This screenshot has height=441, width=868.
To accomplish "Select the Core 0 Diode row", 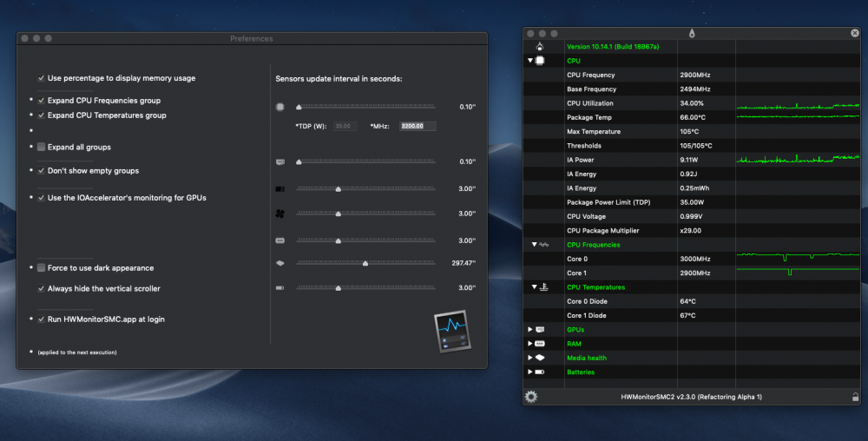I will (x=692, y=301).
